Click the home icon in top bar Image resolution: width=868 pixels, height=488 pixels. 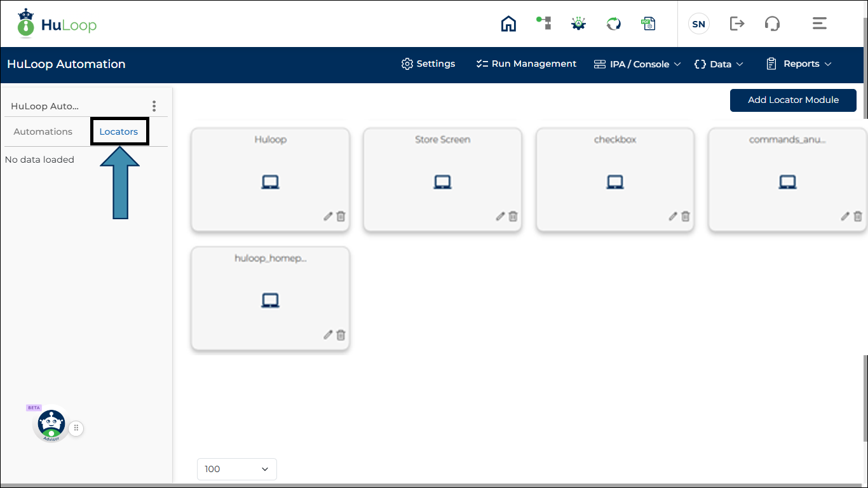tap(508, 24)
